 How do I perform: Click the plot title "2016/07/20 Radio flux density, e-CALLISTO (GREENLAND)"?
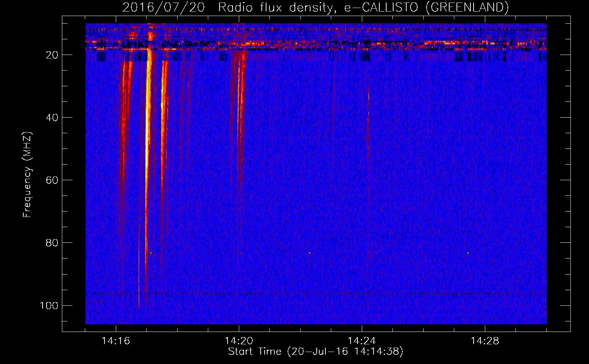(316, 8)
